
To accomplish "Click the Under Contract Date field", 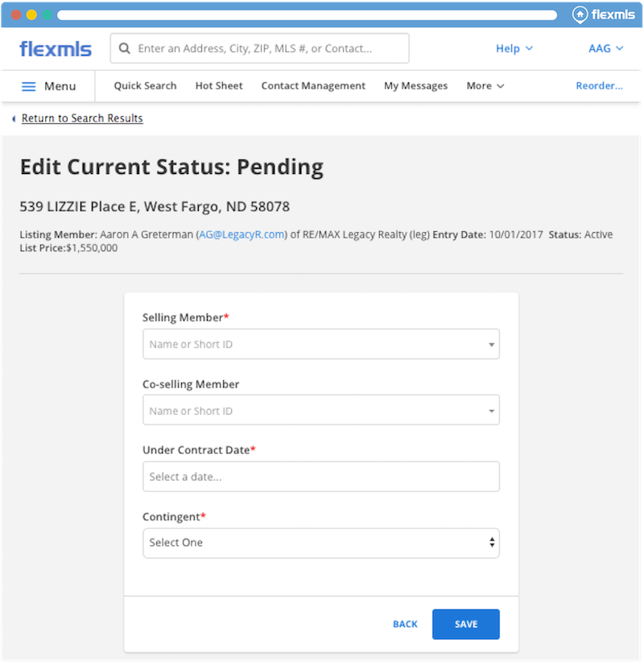I will [x=320, y=477].
